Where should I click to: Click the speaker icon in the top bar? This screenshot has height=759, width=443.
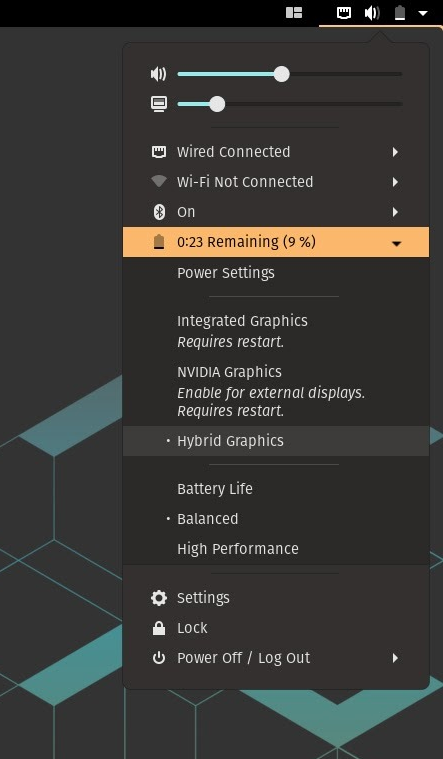pos(372,13)
